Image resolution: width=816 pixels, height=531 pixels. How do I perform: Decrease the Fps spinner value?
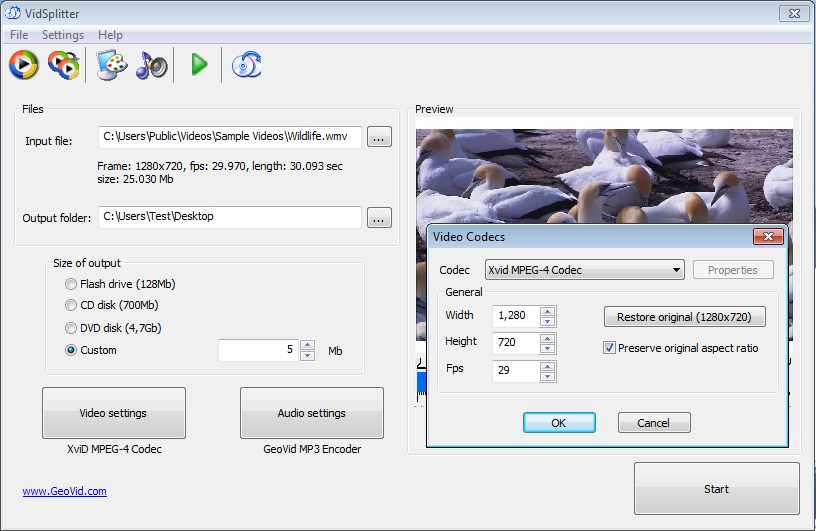pyautogui.click(x=547, y=376)
